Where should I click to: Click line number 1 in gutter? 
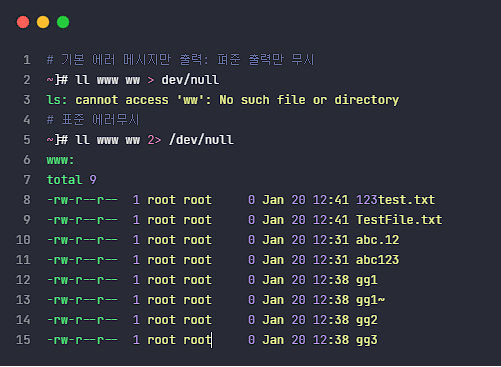27,60
